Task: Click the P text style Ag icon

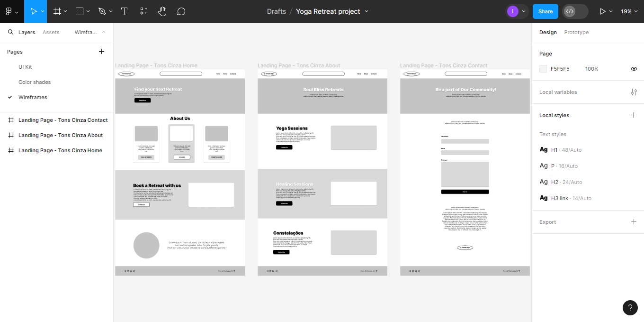Action: click(x=544, y=166)
